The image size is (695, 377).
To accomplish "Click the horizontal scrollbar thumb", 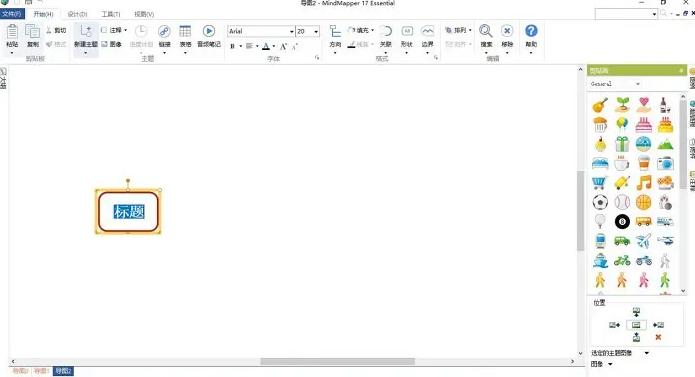I will (338, 361).
